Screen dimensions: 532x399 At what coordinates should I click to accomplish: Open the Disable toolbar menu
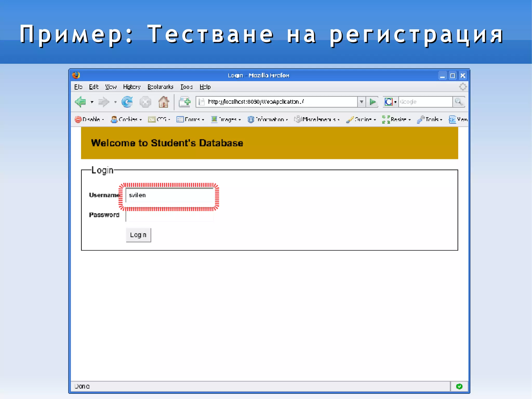pyautogui.click(x=89, y=119)
